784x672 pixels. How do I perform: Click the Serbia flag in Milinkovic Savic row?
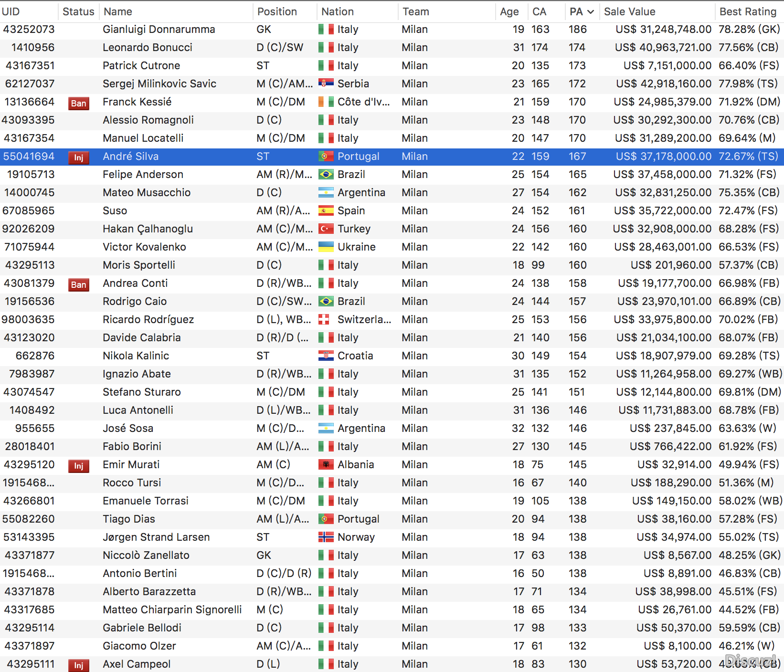(326, 84)
